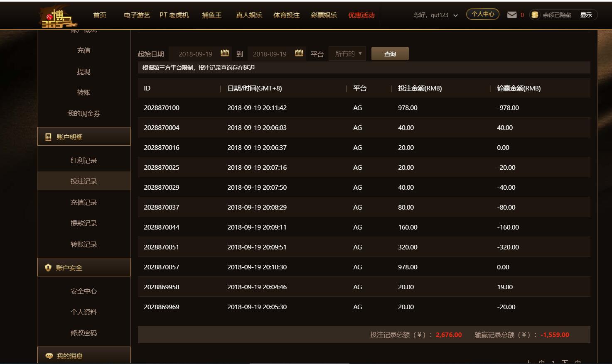Show hidden balance with 显示 toggle

coord(586,15)
